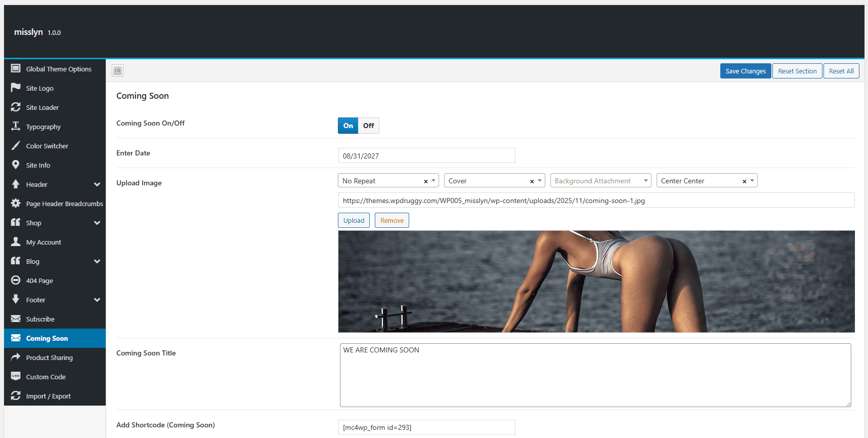
Task: Go to Site Logo section
Action: click(55, 88)
